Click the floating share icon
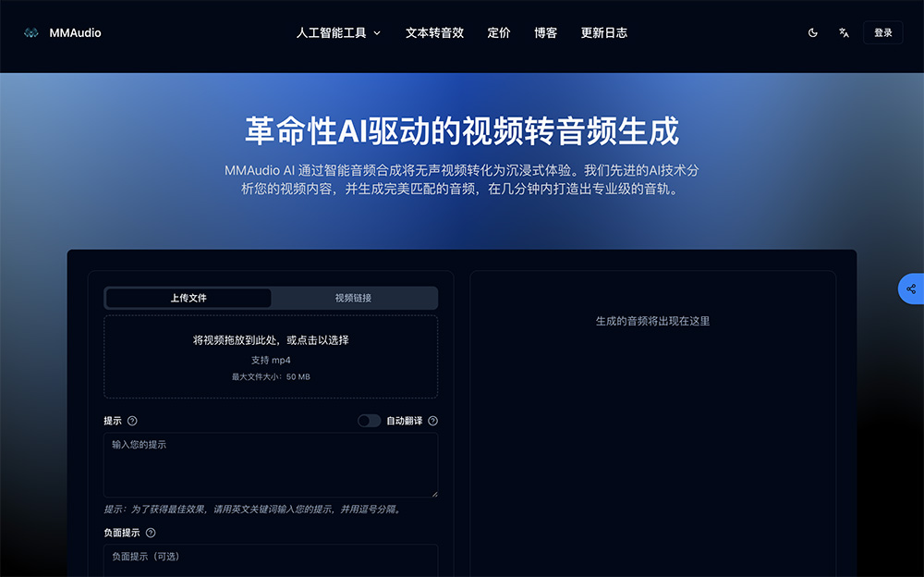 [911, 288]
